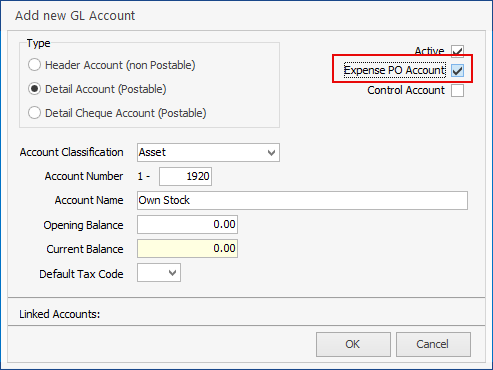Enable the Control Account checkbox
Image resolution: width=493 pixels, height=370 pixels.
457,90
